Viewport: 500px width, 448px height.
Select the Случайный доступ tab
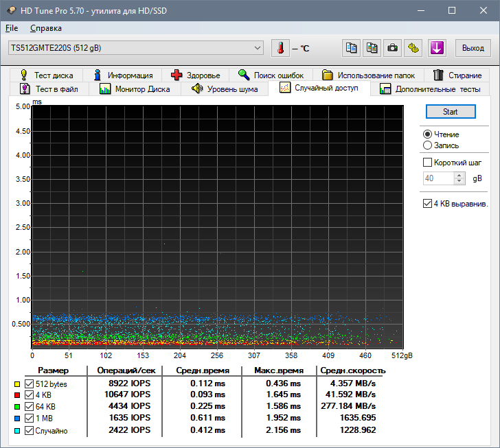coord(319,88)
